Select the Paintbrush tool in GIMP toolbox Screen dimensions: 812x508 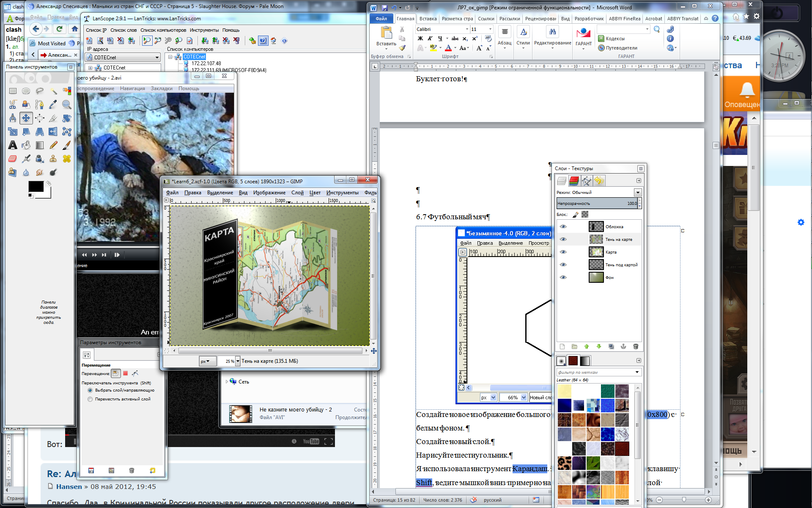67,145
